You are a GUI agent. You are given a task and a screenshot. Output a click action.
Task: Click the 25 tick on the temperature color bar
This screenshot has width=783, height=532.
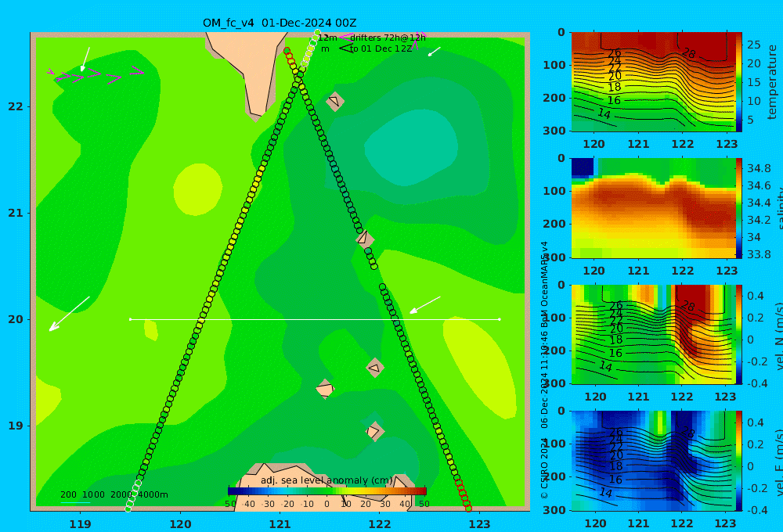pos(753,45)
